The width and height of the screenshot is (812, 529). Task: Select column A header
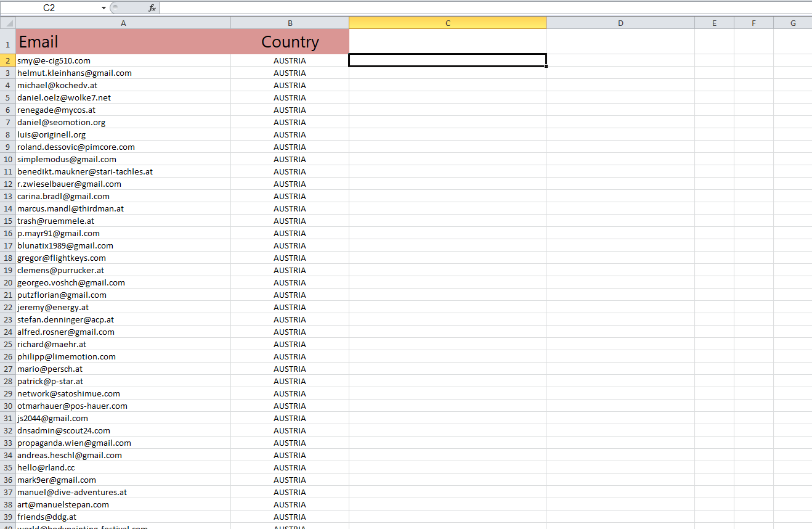click(123, 23)
